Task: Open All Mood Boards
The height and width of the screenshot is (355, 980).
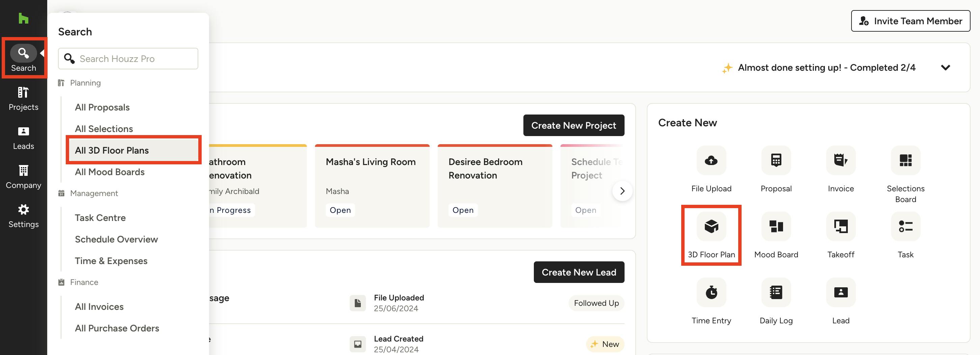Action: tap(110, 172)
